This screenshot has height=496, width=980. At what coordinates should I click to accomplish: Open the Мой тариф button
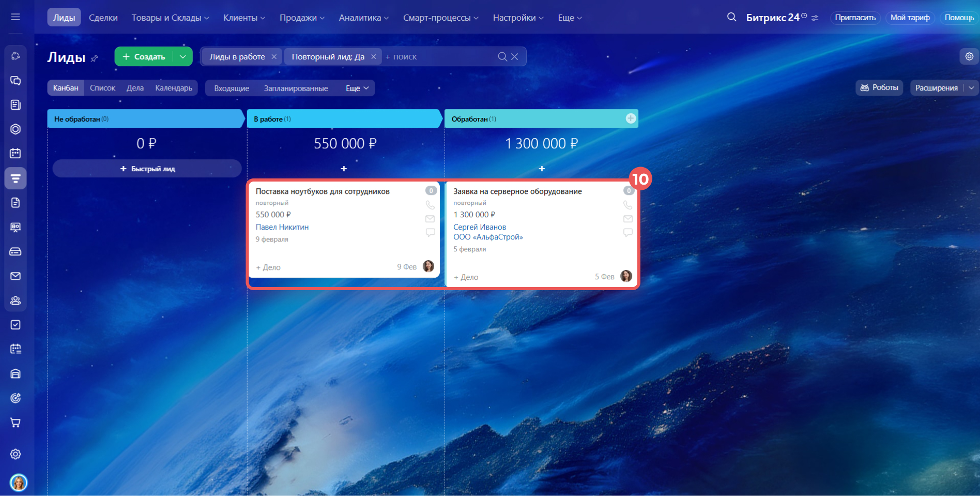point(910,18)
